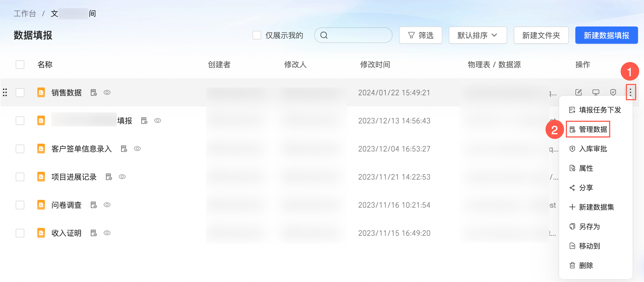The width and height of the screenshot is (644, 282).
Task: Click the shield approval icon in 销售数据 row
Action: point(613,92)
